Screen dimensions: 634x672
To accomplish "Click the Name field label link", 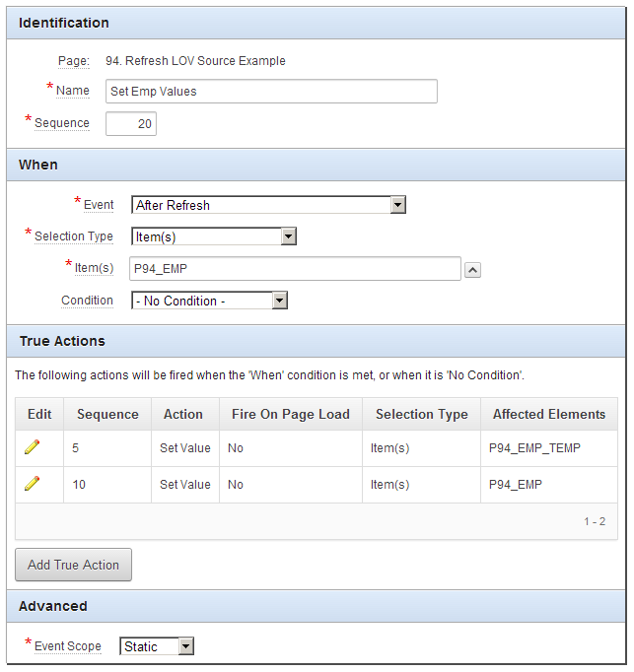I will 72,91.
